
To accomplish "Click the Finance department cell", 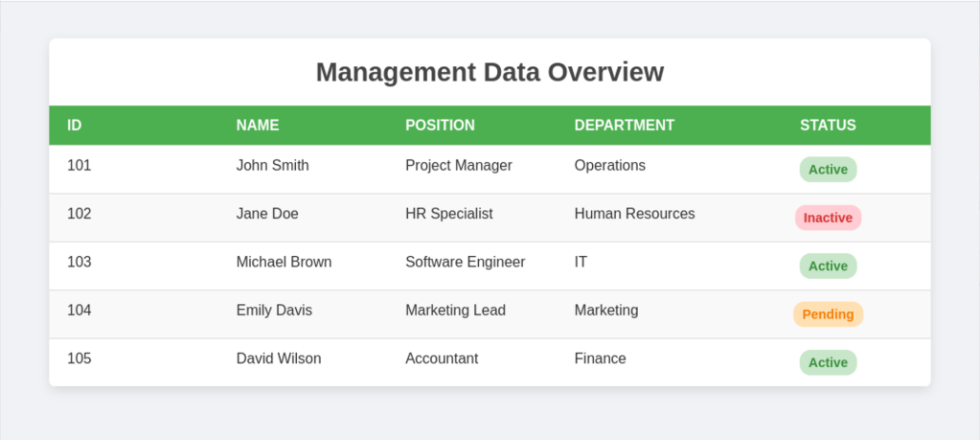I will (x=600, y=359).
